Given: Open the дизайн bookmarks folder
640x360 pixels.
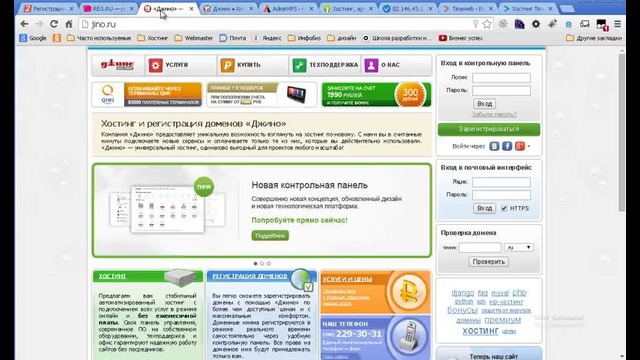Looking at the screenshot, I should [342, 38].
